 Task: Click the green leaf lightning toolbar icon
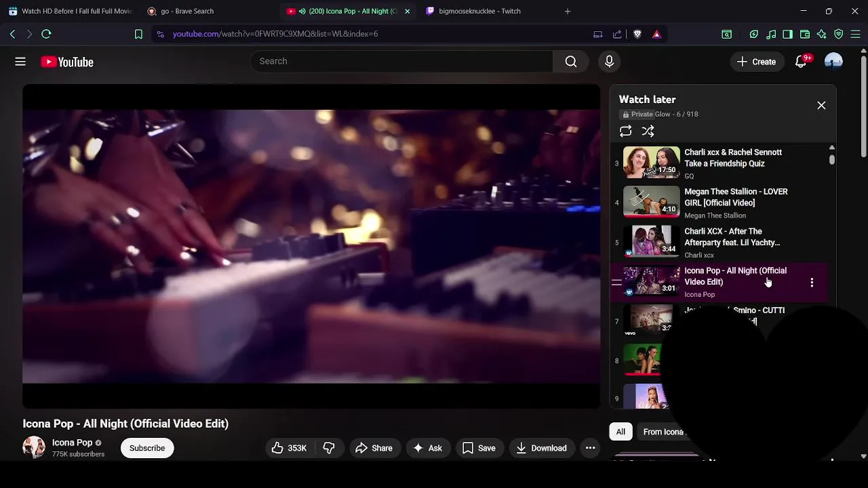754,34
